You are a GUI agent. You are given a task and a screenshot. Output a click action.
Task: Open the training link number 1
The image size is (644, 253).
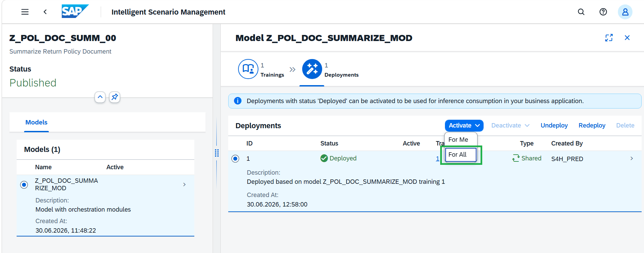pos(437,158)
